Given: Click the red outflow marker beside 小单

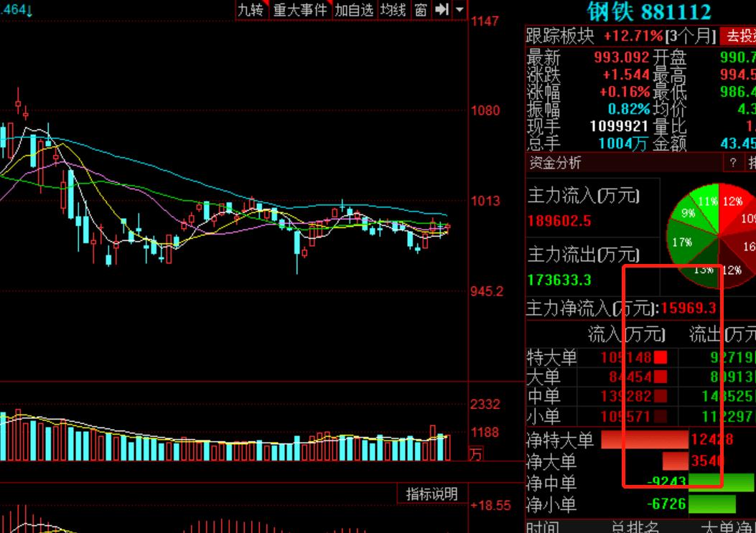Looking at the screenshot, I should 660,415.
